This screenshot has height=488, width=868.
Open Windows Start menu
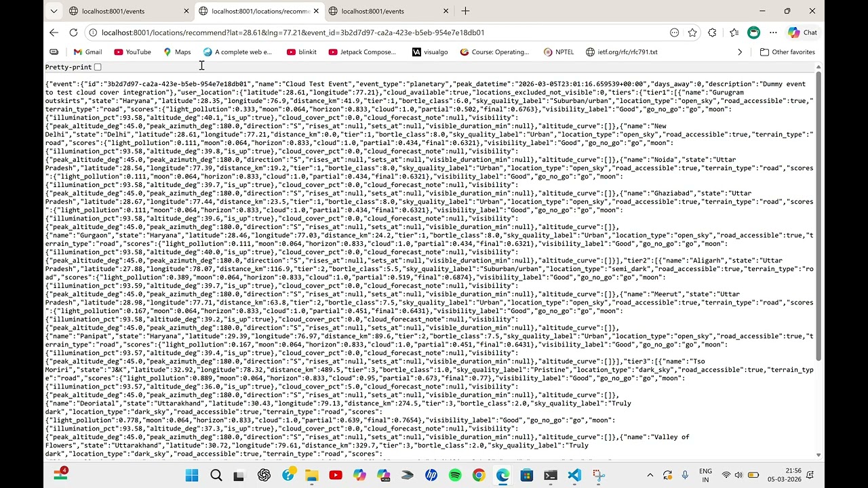click(192, 475)
